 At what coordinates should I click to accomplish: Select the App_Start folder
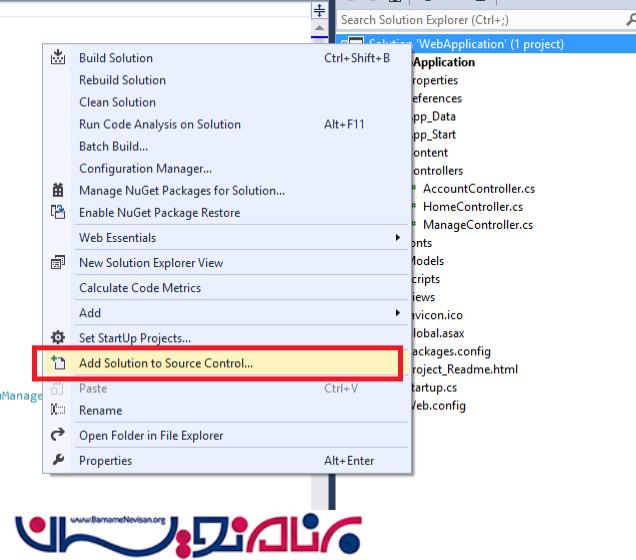pos(434,134)
